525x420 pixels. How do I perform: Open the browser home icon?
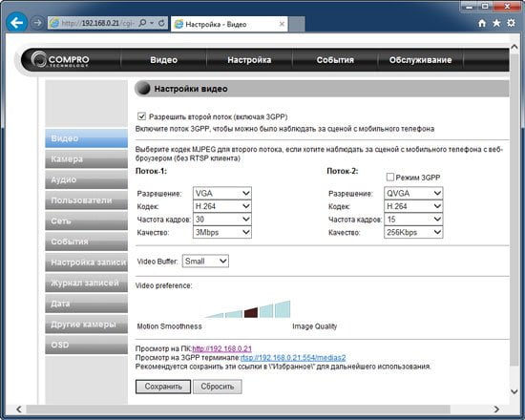tap(482, 23)
